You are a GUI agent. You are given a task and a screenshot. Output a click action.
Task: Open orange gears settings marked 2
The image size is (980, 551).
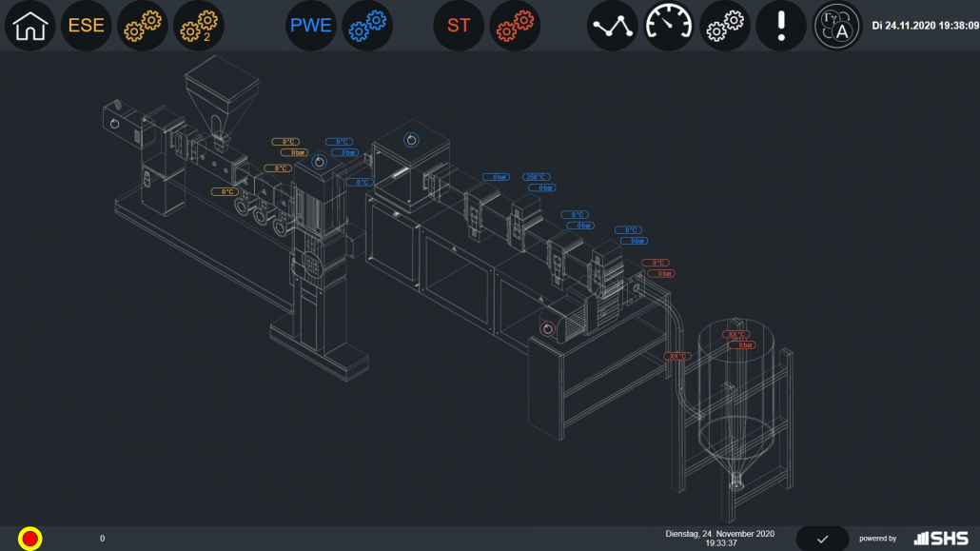[x=199, y=26]
